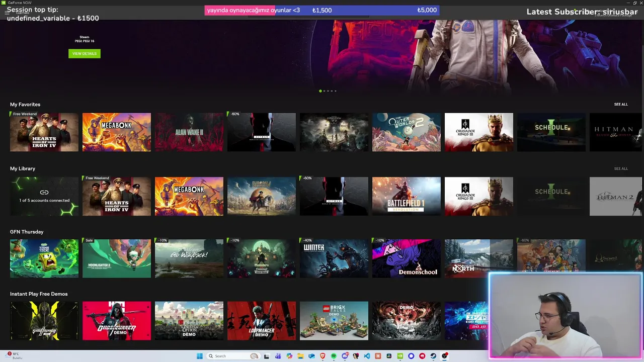
Task: Click the Instant Play Free Demos heading
Action: [39, 294]
